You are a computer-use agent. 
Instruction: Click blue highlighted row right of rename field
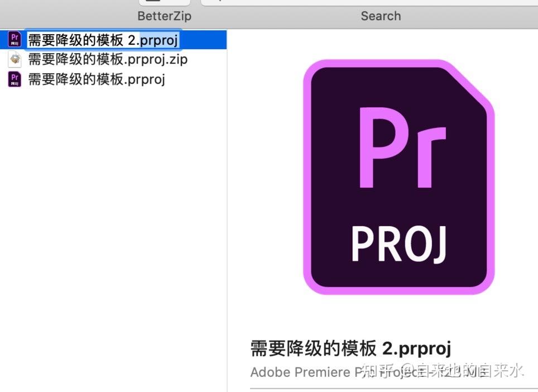[203, 40]
